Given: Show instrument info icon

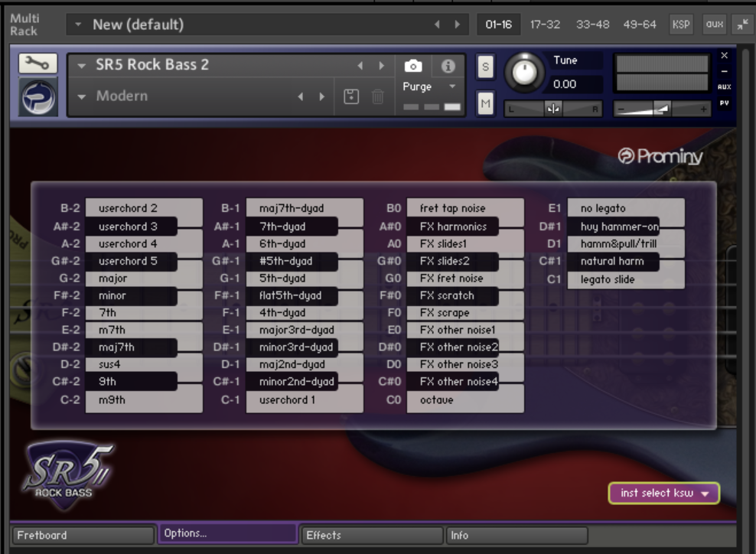Looking at the screenshot, I should (448, 66).
